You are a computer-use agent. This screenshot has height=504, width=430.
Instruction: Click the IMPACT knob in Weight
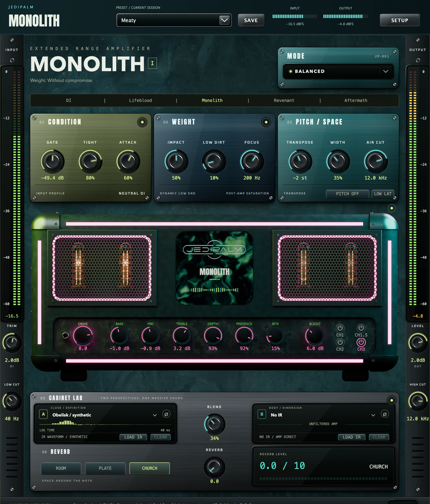pos(176,161)
